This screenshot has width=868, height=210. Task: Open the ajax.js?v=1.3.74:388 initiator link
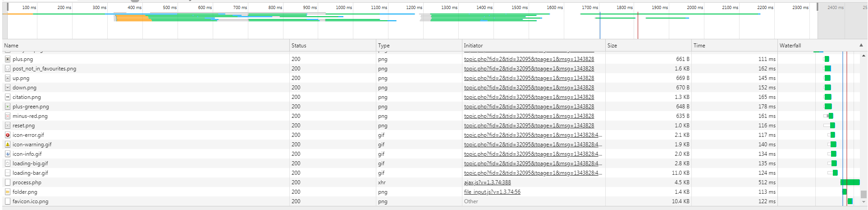(x=487, y=182)
